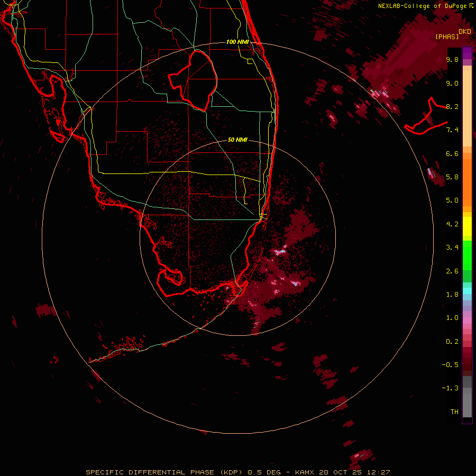This screenshot has height=476, width=476.
Task: Click the 6.6 scale value
Action: click(452, 153)
